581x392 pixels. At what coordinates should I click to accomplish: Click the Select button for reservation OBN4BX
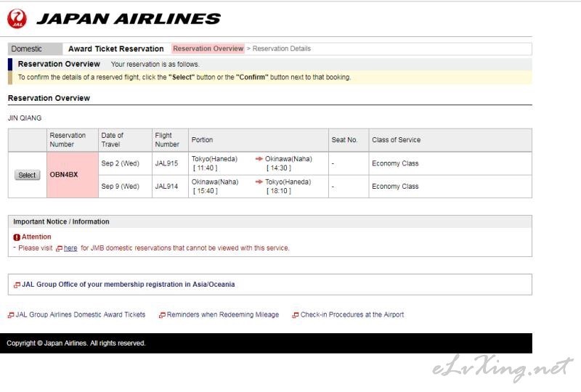[x=28, y=175]
